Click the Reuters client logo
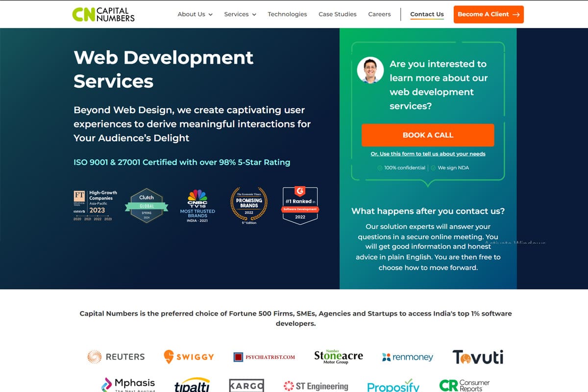588x392 pixels. (116, 357)
